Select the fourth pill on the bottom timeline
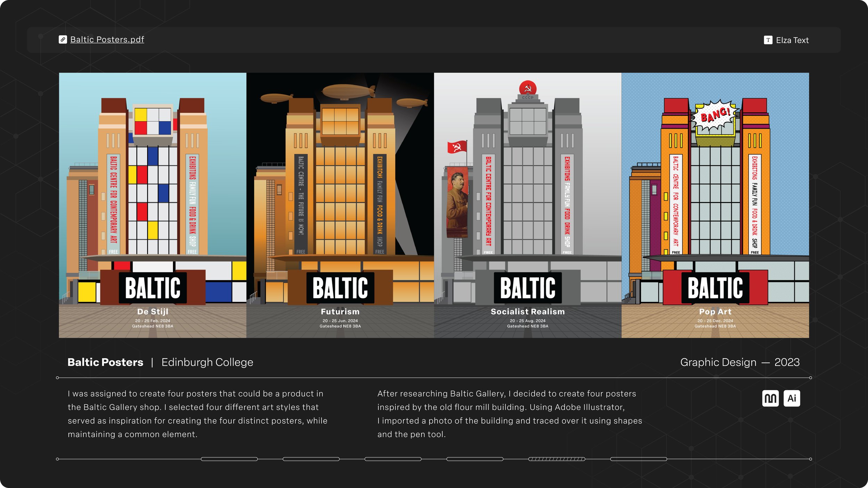Image resolution: width=868 pixels, height=488 pixels. point(475,459)
